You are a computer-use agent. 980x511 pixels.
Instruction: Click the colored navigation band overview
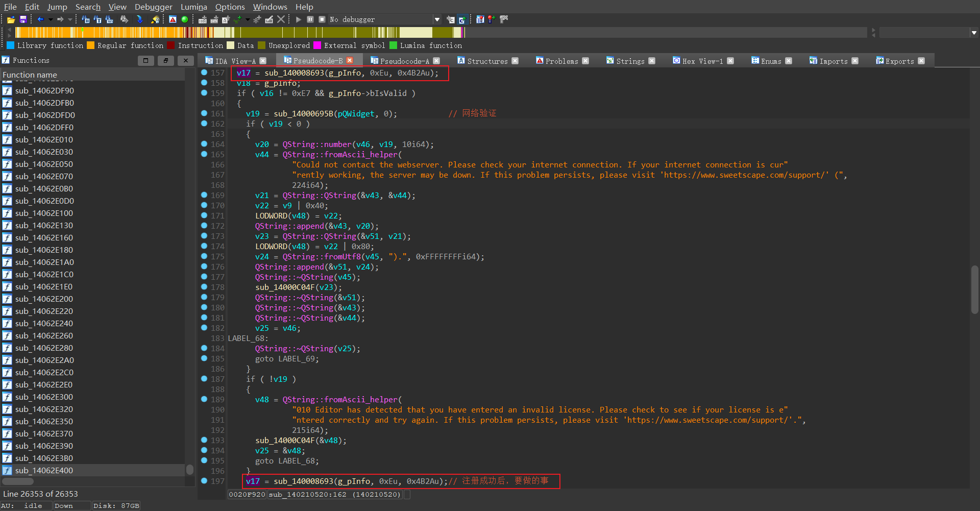point(240,33)
